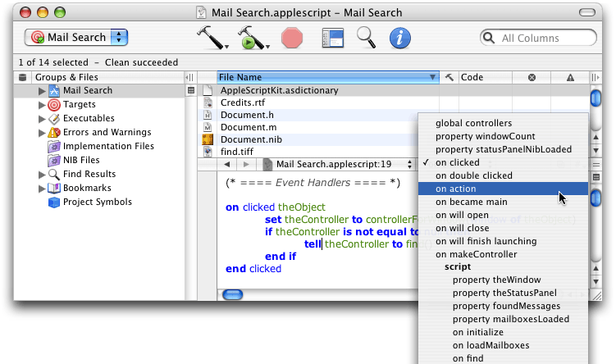Expand the Mail Search project group

(42, 91)
